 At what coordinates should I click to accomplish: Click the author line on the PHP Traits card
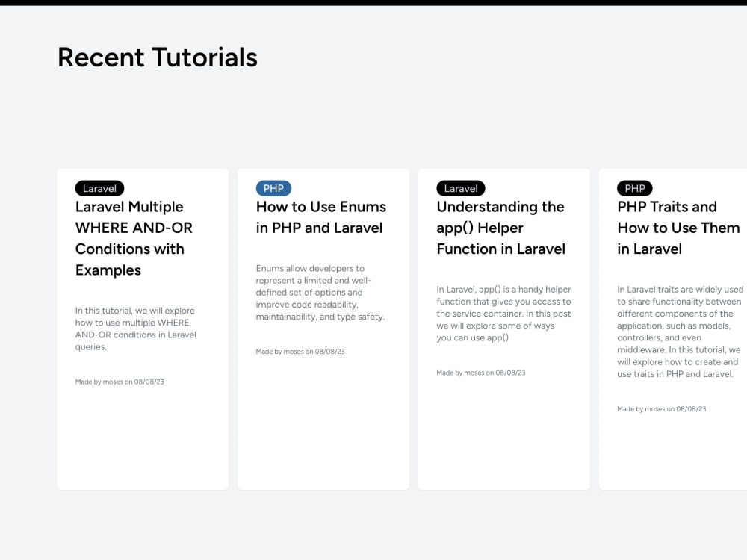tap(661, 408)
